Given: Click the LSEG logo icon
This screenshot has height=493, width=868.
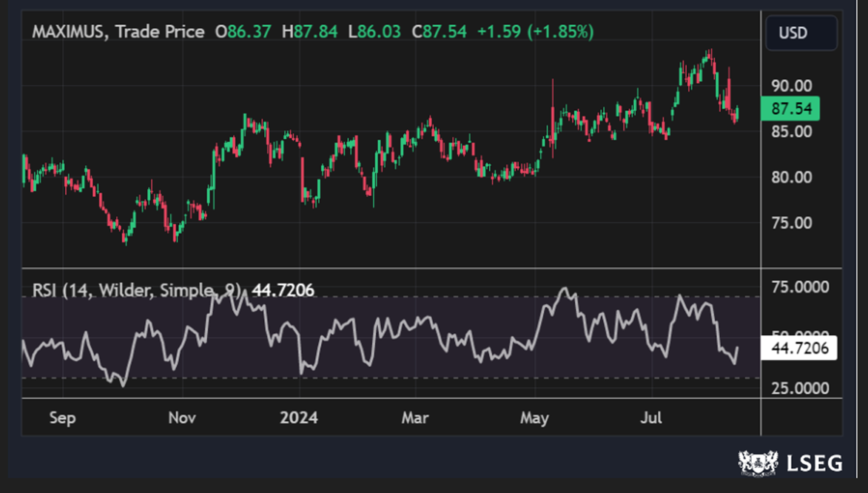Looking at the screenshot, I should tap(758, 463).
